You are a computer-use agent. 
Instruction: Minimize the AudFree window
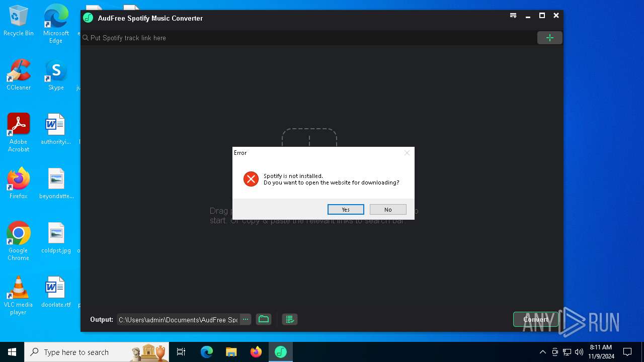click(528, 16)
